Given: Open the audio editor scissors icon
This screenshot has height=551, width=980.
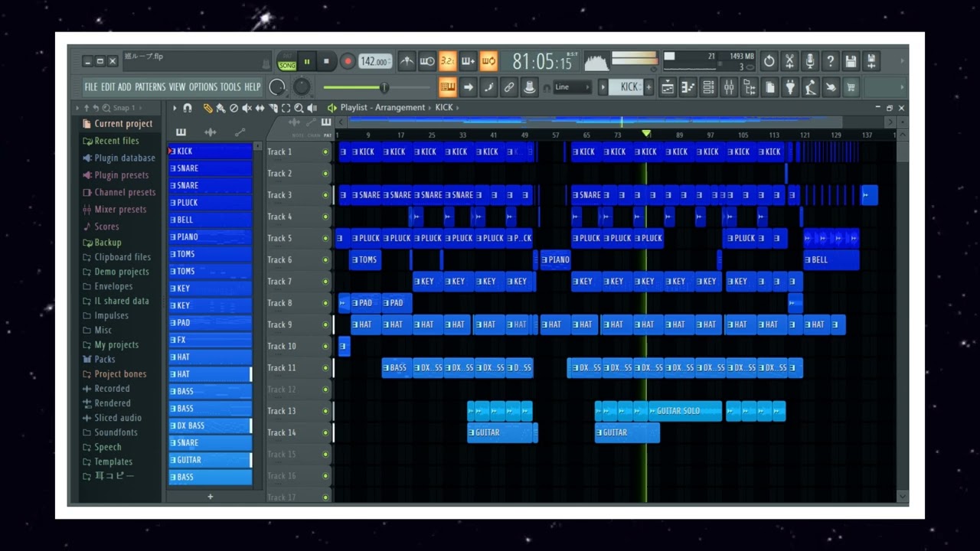Looking at the screenshot, I should pyautogui.click(x=790, y=61).
